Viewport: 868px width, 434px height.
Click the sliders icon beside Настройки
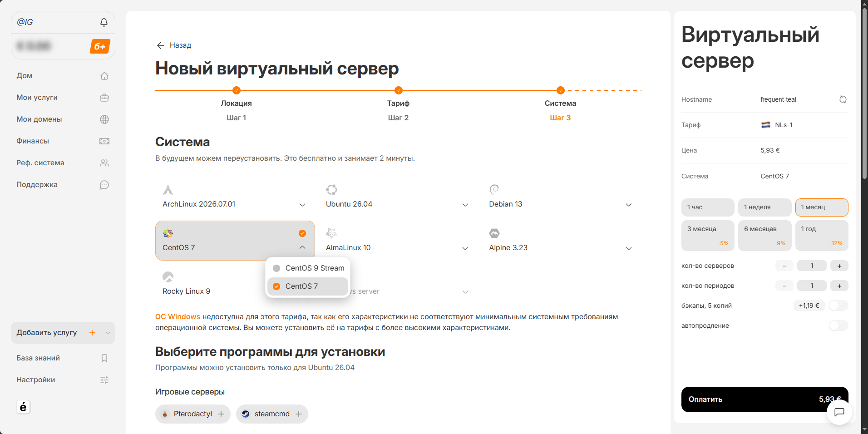(104, 380)
